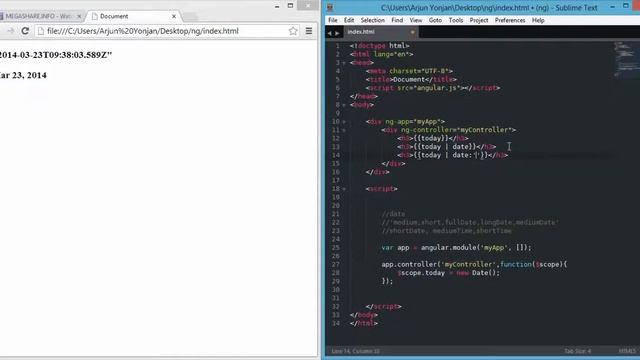The height and width of the screenshot is (360, 640).
Task: Click line number 14 in the gutter
Action: click(336, 155)
